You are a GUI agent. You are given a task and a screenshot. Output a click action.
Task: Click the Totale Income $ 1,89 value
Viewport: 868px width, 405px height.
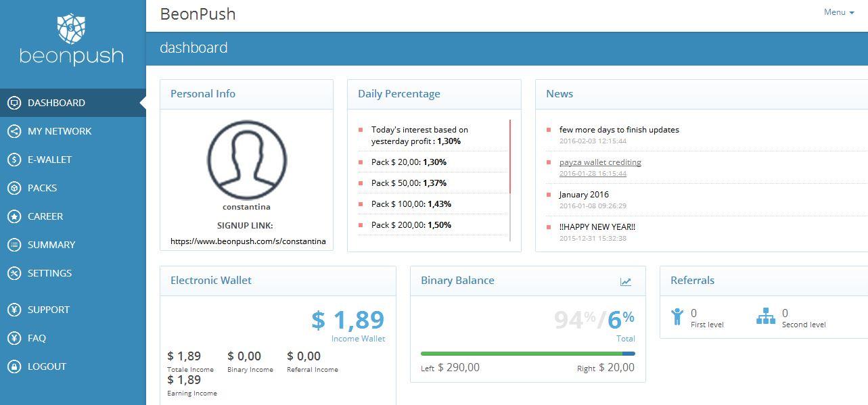[184, 356]
